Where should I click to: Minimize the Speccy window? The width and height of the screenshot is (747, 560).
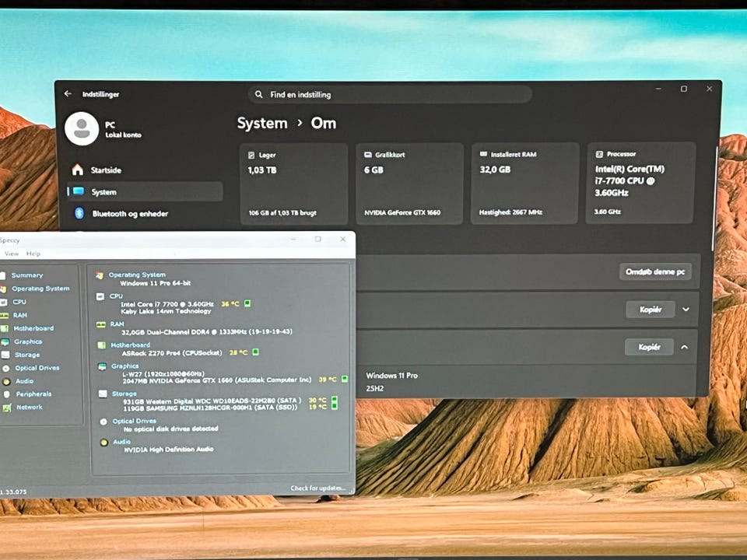(x=293, y=239)
